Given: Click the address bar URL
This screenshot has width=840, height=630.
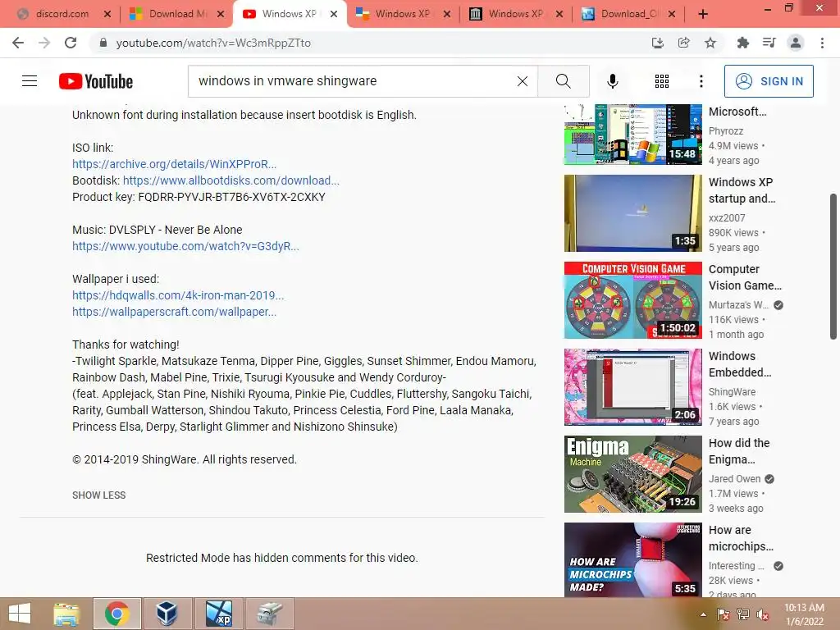Looking at the screenshot, I should pos(213,43).
